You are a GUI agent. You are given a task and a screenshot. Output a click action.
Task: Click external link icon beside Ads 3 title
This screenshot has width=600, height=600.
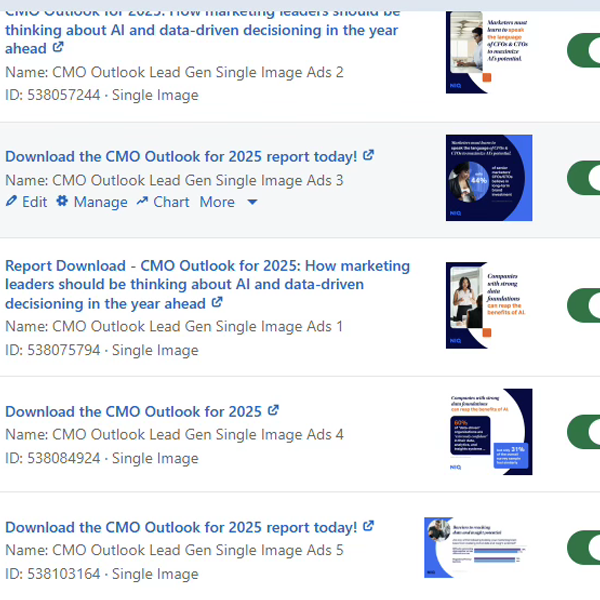click(x=369, y=156)
